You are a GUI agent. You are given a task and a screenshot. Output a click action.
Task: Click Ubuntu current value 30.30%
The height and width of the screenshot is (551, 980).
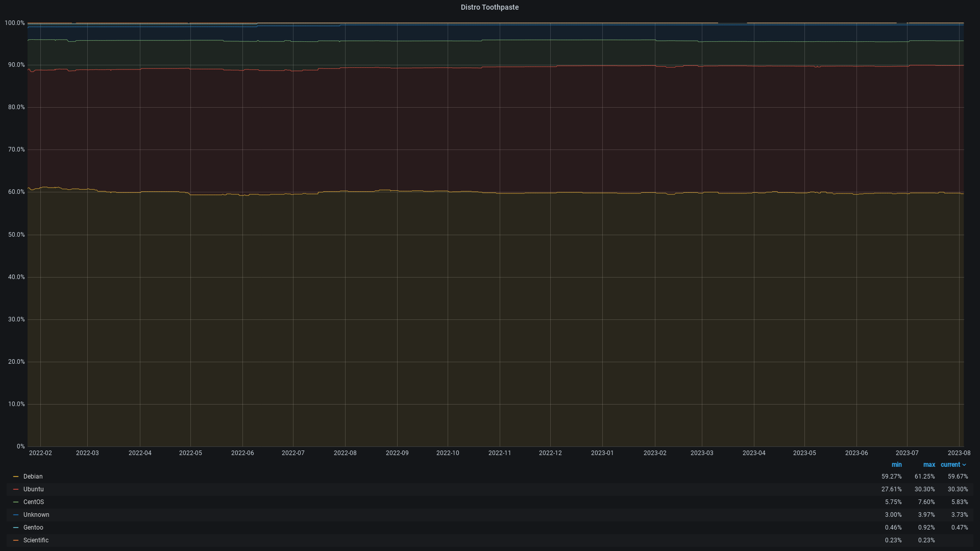point(958,489)
